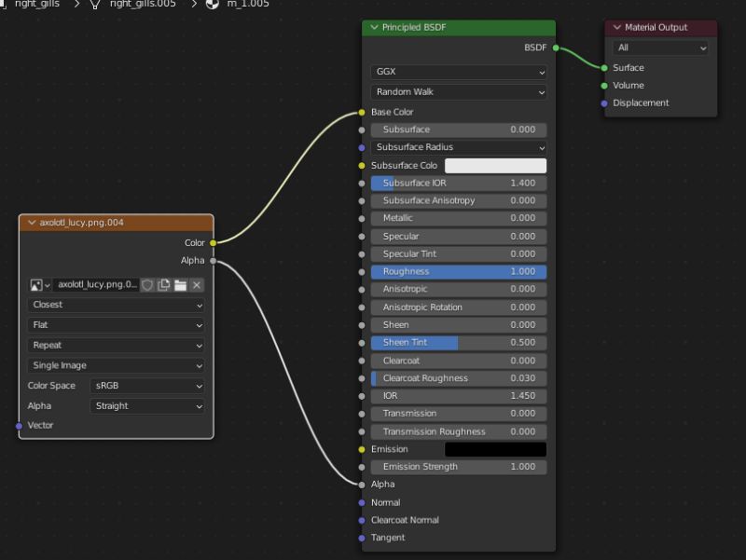Click the right_gills breadcrumb text

(37, 4)
